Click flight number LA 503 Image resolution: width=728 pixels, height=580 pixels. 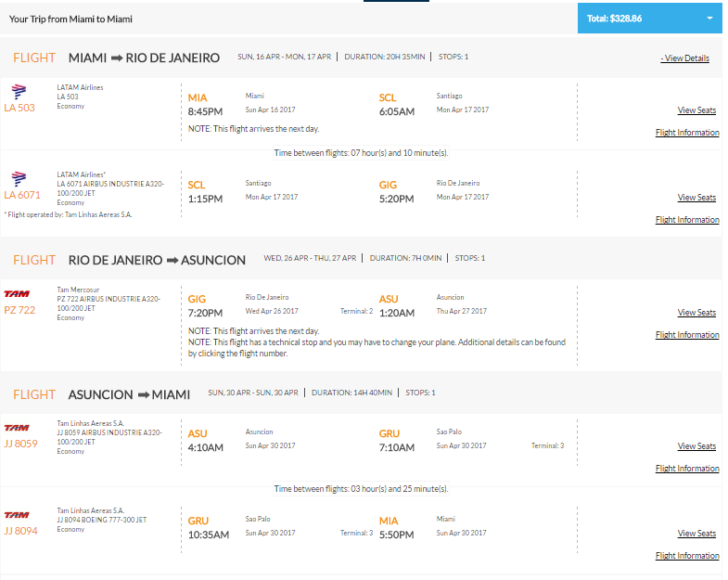[x=19, y=108]
